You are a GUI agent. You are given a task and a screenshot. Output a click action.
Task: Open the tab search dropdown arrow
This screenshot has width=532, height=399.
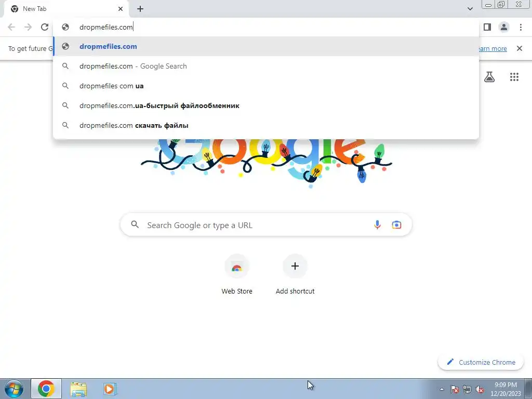click(x=470, y=9)
